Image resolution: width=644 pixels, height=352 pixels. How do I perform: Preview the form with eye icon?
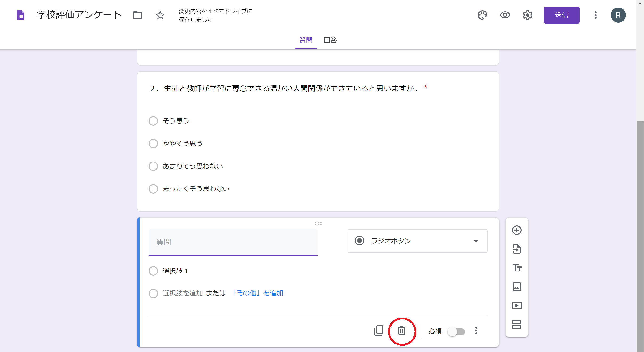point(505,15)
